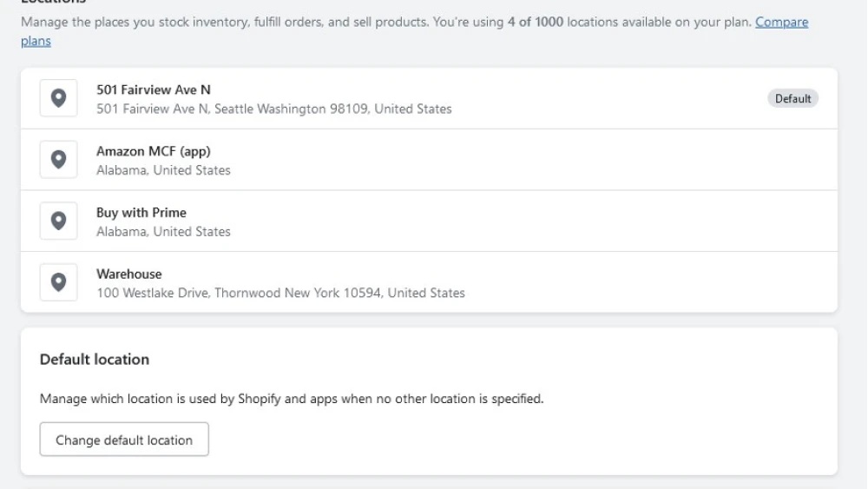
Task: Click Alabama address under Amazon MCF (app)
Action: 163,170
